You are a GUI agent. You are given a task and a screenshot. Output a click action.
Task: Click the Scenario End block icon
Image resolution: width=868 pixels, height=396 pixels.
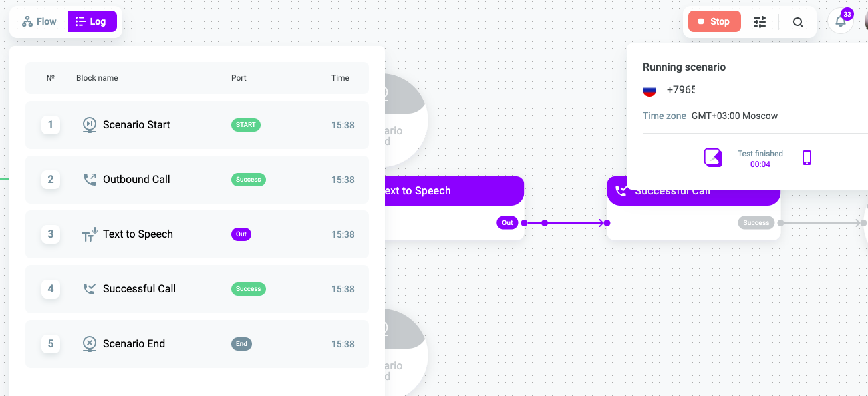[90, 344]
